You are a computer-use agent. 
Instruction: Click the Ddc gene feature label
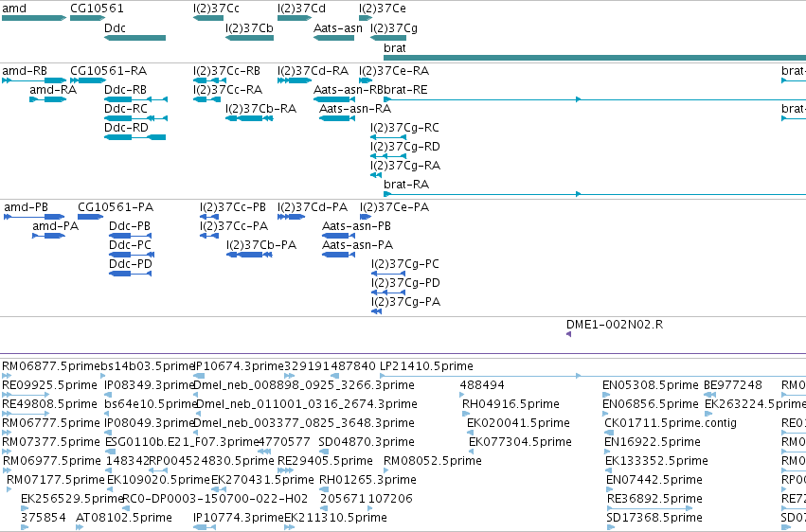pyautogui.click(x=115, y=28)
